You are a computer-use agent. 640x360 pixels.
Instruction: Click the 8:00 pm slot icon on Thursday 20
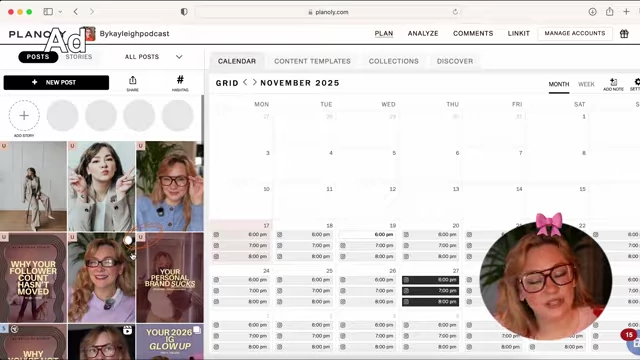[x=406, y=257]
